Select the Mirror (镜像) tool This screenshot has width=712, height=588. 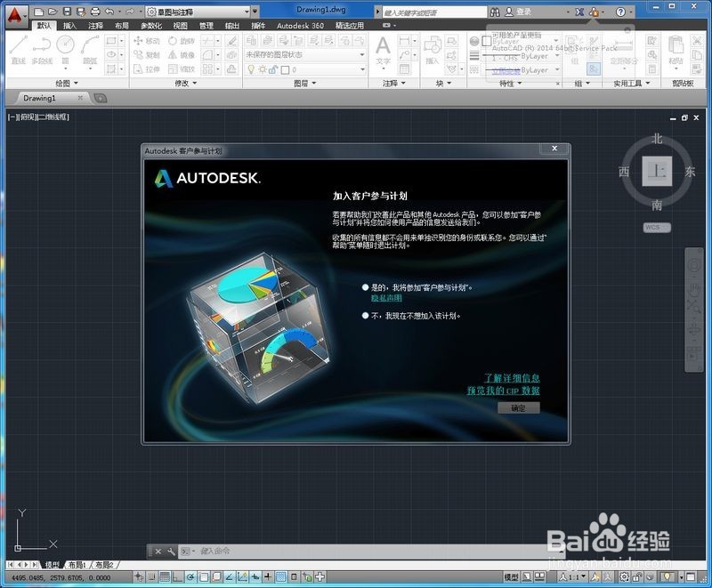(x=182, y=55)
